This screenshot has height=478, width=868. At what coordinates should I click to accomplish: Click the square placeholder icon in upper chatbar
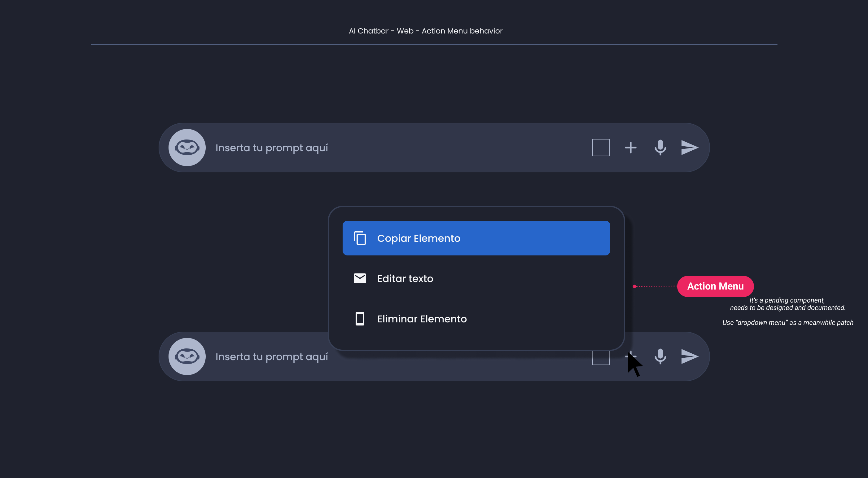coord(601,147)
